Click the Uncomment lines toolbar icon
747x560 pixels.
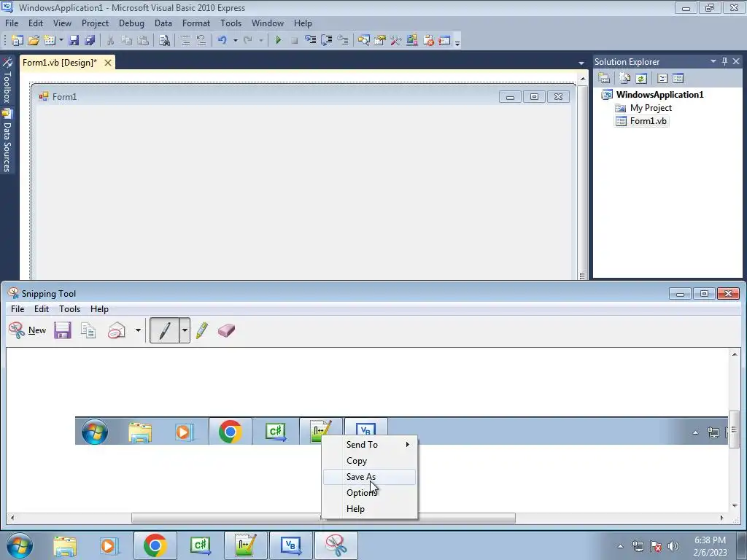click(x=201, y=41)
